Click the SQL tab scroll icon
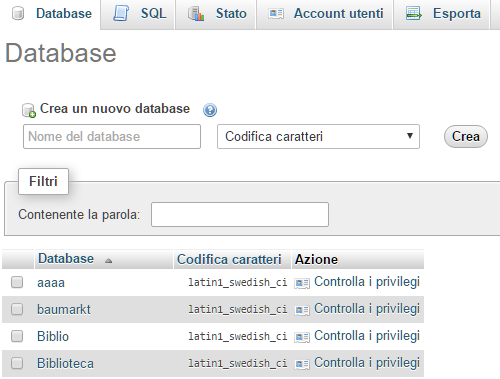The height and width of the screenshot is (379, 500). pyautogui.click(x=121, y=13)
